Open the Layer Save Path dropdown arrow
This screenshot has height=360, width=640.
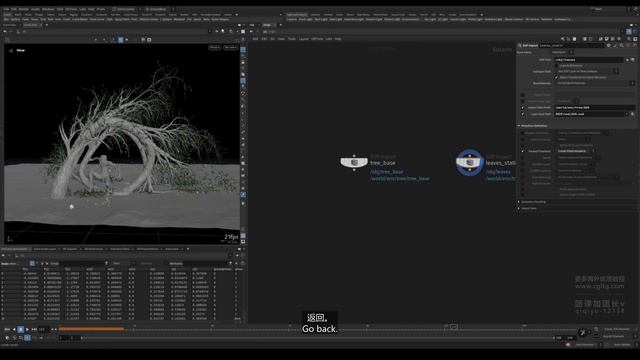coord(627,114)
